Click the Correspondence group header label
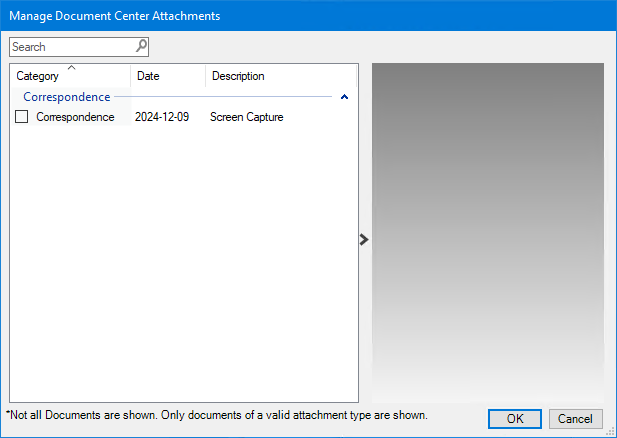Screen dimensions: 617x438 (x=66, y=97)
